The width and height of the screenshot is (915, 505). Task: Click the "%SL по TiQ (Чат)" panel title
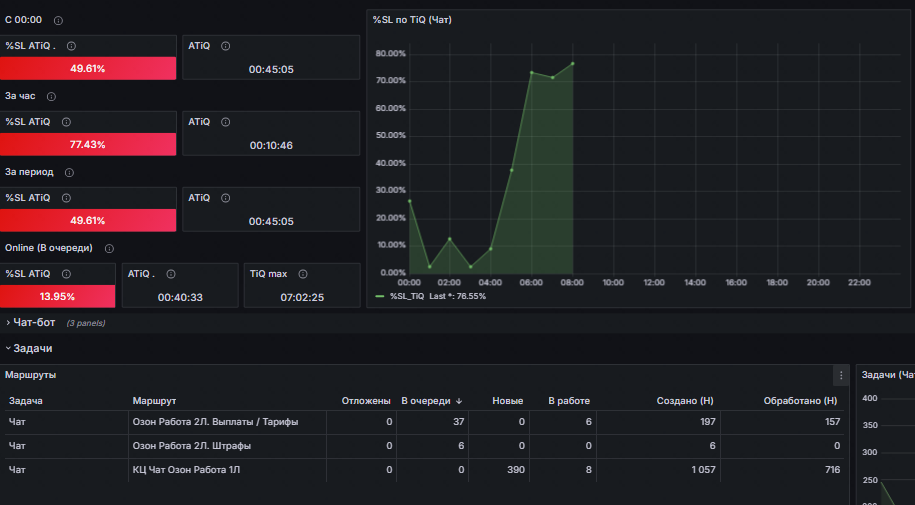pyautogui.click(x=412, y=20)
